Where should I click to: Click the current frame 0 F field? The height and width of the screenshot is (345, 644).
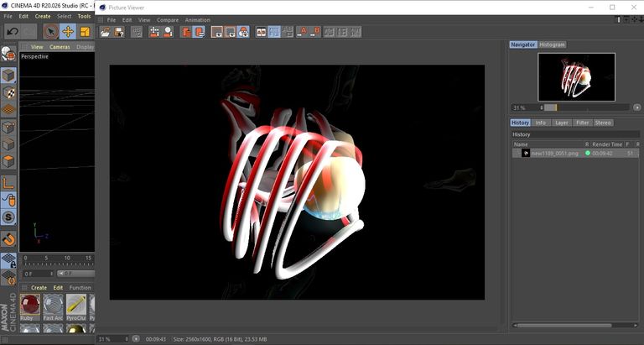[x=39, y=274]
